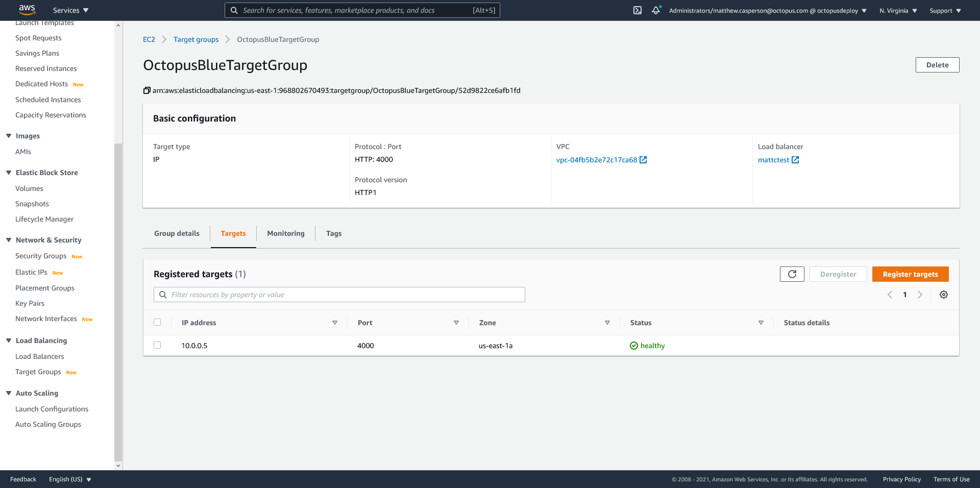Click the filter resources search field
980x488 pixels.
pyautogui.click(x=339, y=295)
